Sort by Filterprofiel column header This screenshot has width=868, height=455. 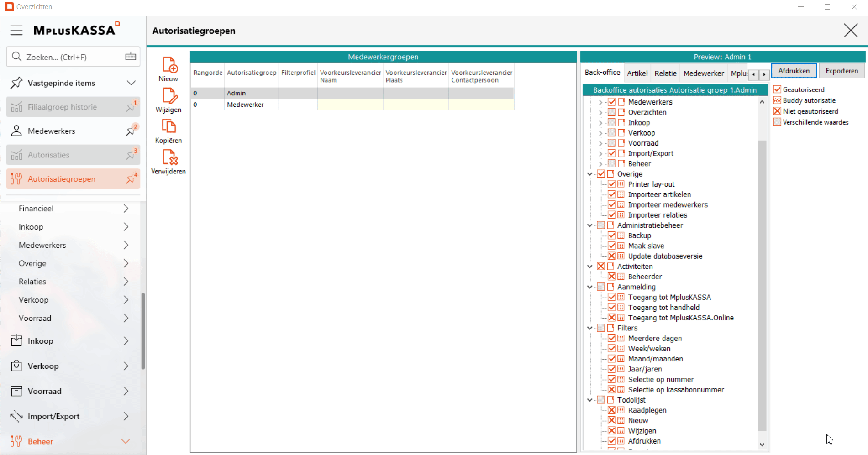(298, 73)
